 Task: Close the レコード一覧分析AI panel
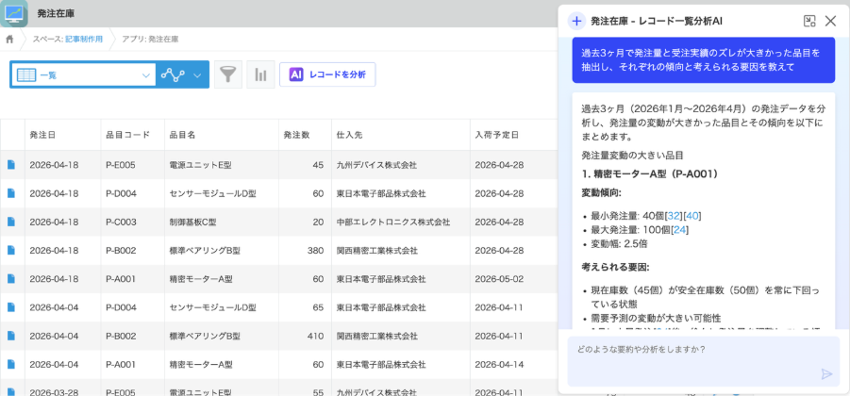click(x=830, y=21)
